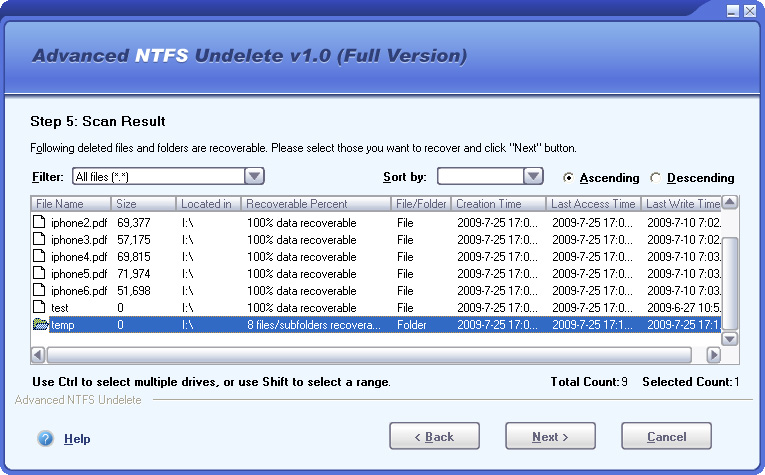The width and height of the screenshot is (765, 475).
Task: Click the file icon next to iphone2.pdf
Action: click(x=39, y=222)
